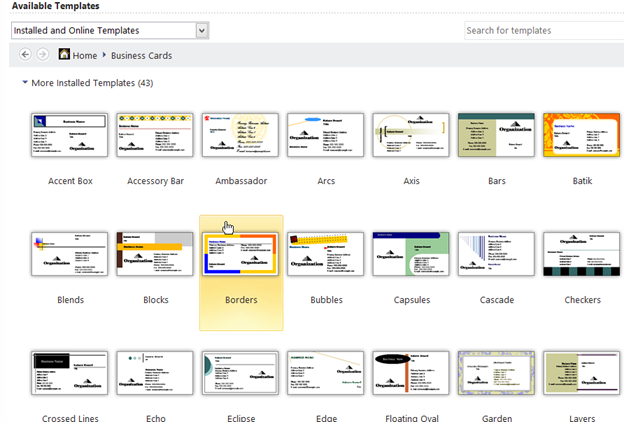Click the Forward navigation arrow
The width and height of the screenshot is (624, 422).
42,54
